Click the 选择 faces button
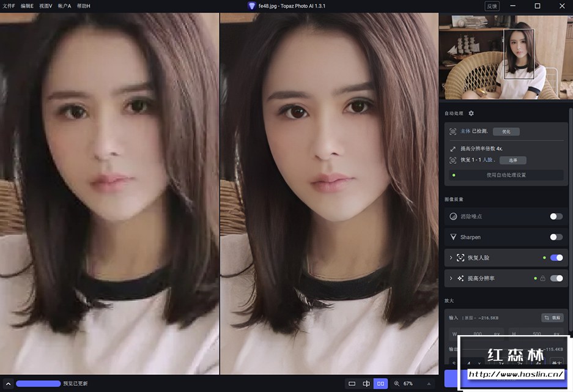Image resolution: width=573 pixels, height=392 pixels. (512, 160)
